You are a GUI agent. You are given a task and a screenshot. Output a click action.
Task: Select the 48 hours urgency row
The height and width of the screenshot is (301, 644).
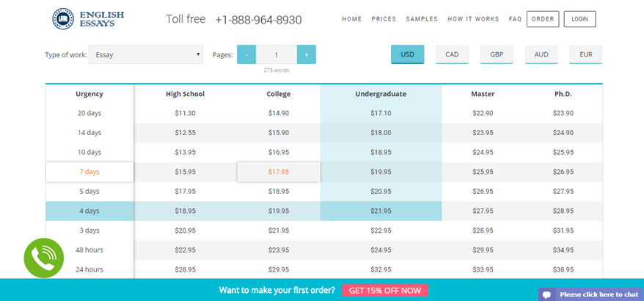(x=89, y=250)
